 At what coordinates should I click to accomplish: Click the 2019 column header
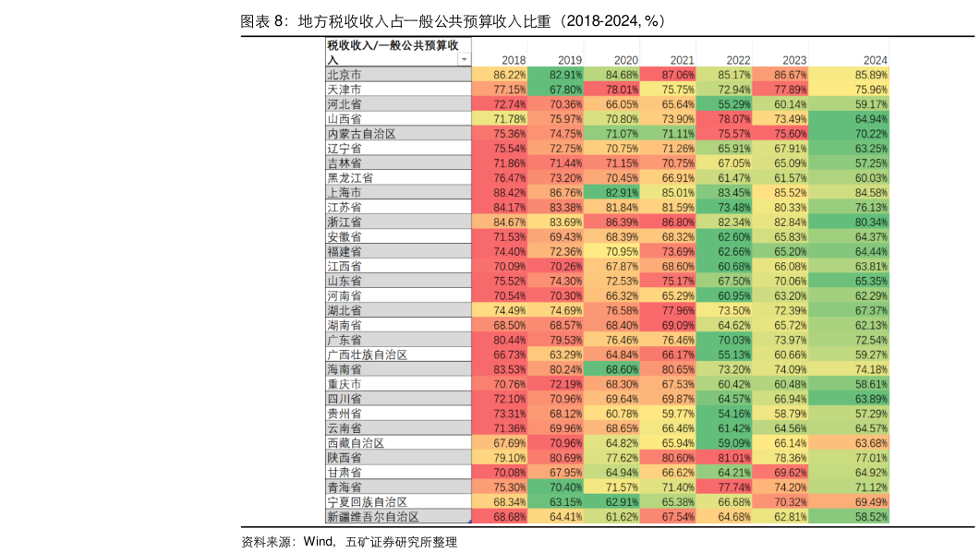click(x=569, y=60)
